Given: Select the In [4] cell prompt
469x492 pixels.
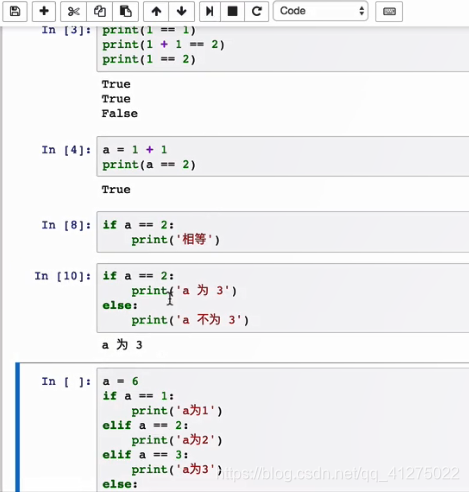Looking at the screenshot, I should click(x=66, y=150).
